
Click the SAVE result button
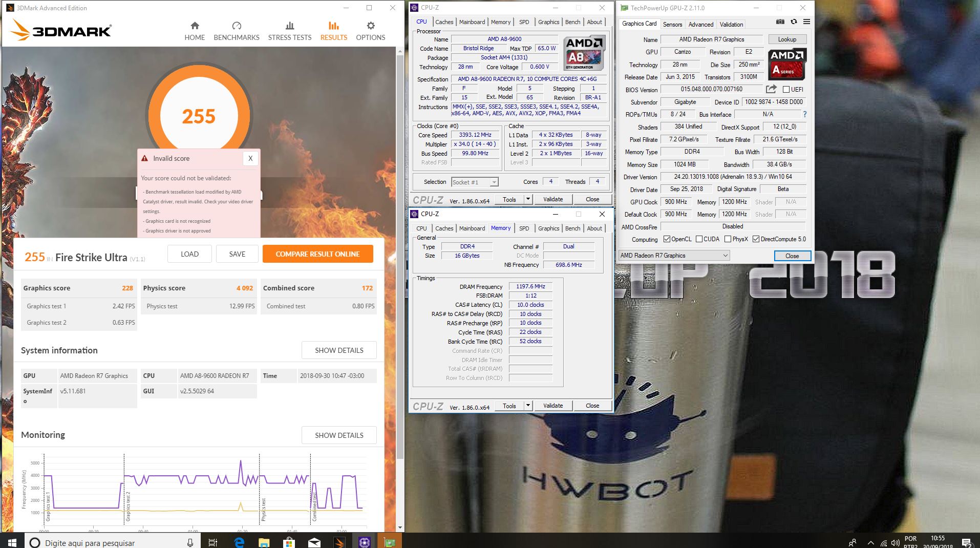237,254
